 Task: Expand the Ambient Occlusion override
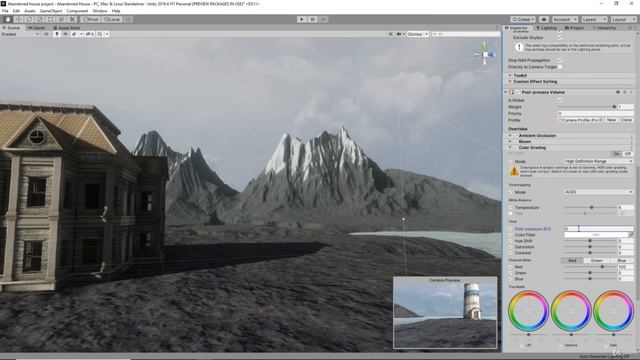(510, 136)
